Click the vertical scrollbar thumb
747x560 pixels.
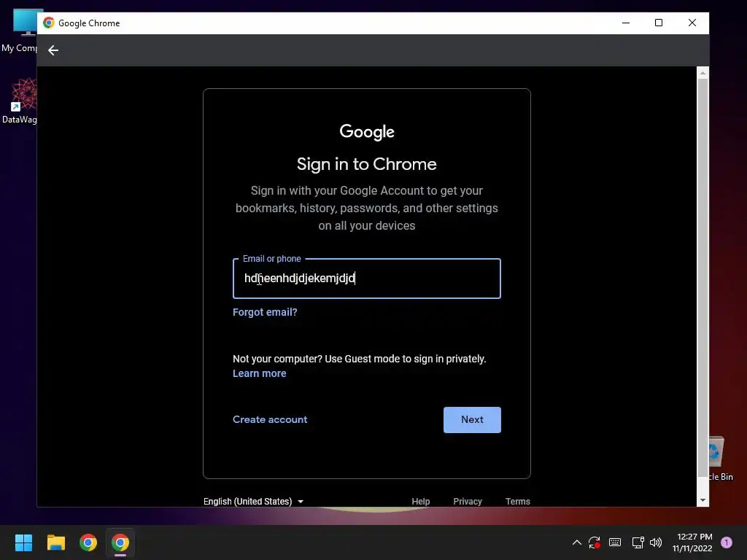coord(703,277)
